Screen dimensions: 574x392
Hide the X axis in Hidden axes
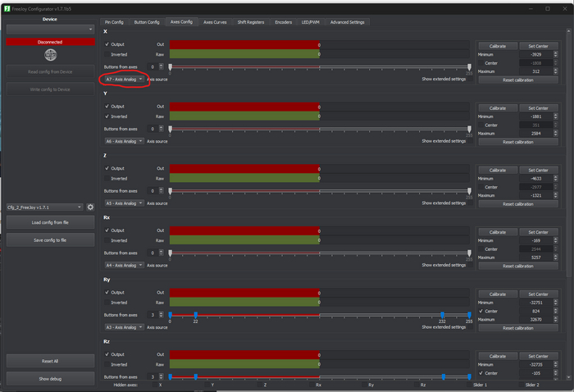coord(155,385)
